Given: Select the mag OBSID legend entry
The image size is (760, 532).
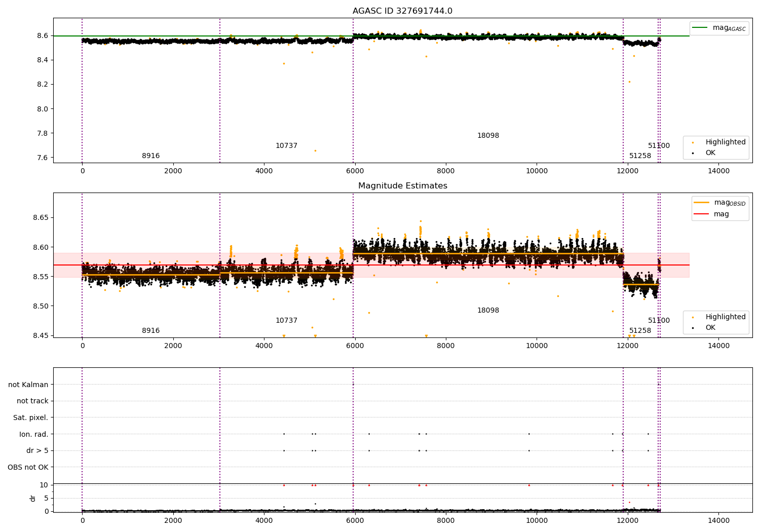Looking at the screenshot, I should [720, 203].
